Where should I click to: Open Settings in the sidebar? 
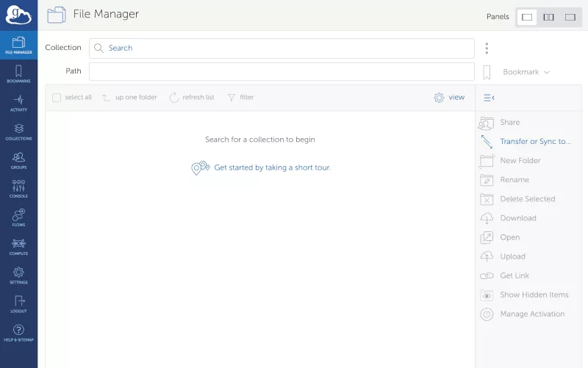click(x=18, y=275)
